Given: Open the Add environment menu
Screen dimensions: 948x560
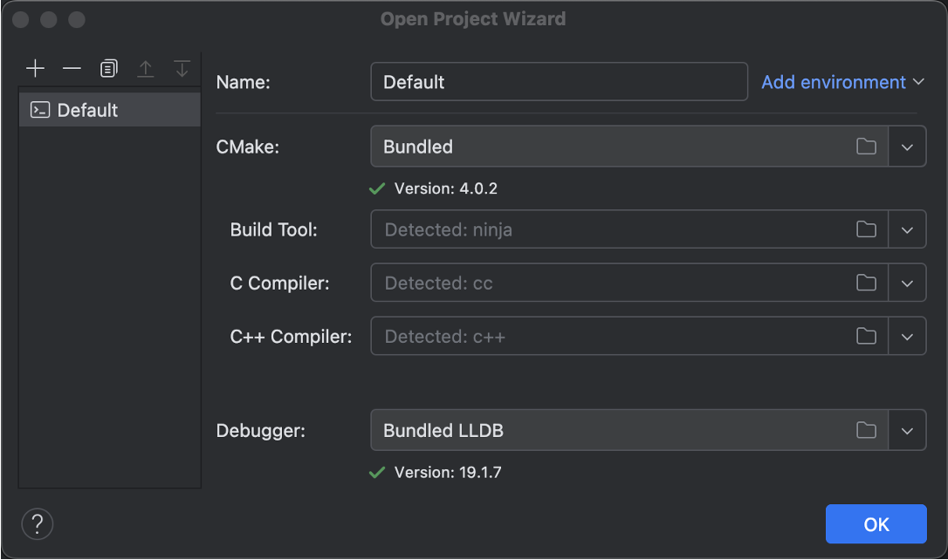Looking at the screenshot, I should (842, 82).
